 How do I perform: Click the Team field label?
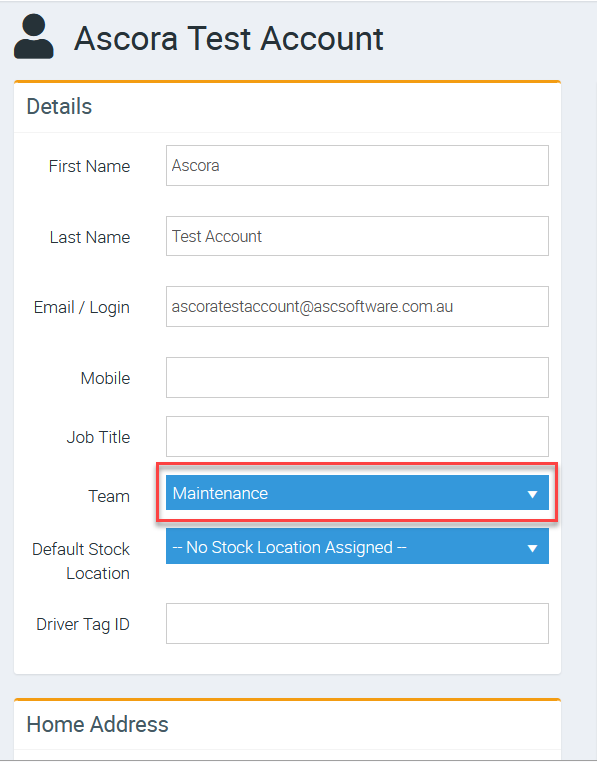(x=109, y=496)
